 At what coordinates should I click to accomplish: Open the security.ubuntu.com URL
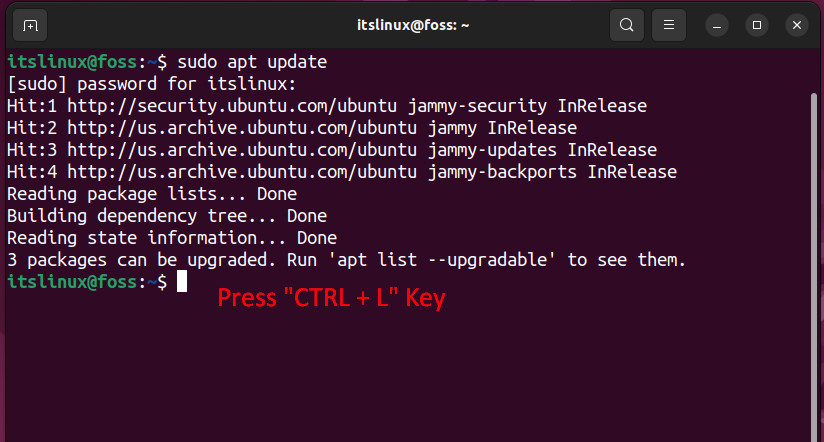(232, 106)
